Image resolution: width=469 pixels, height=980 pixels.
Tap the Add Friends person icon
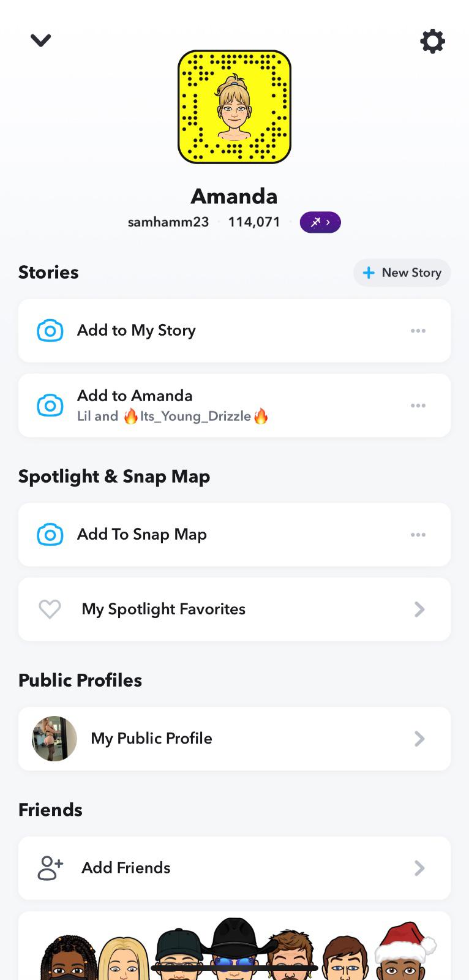coord(50,868)
